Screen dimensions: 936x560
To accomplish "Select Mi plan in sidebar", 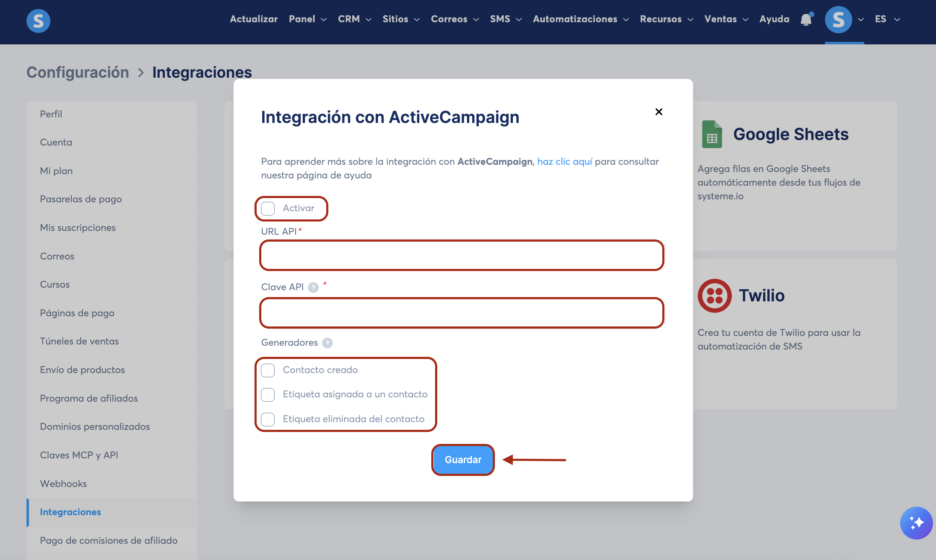I will pyautogui.click(x=112, y=171).
